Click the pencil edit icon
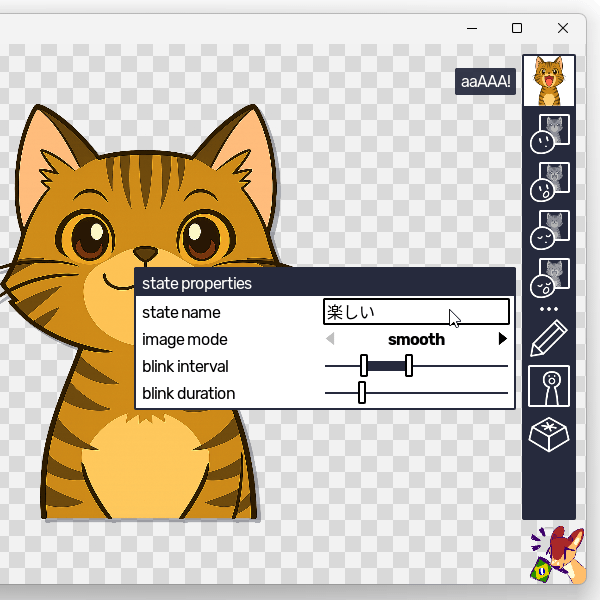 (548, 338)
